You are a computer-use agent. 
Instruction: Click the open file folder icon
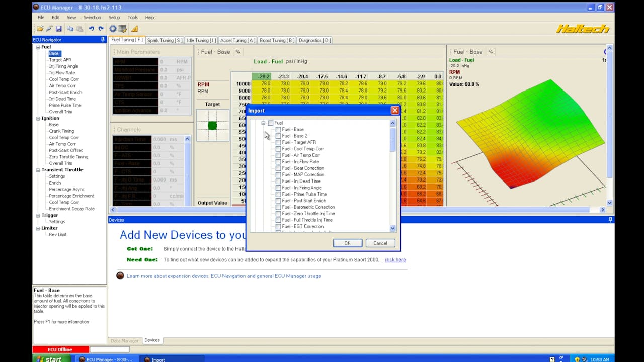click(x=40, y=29)
